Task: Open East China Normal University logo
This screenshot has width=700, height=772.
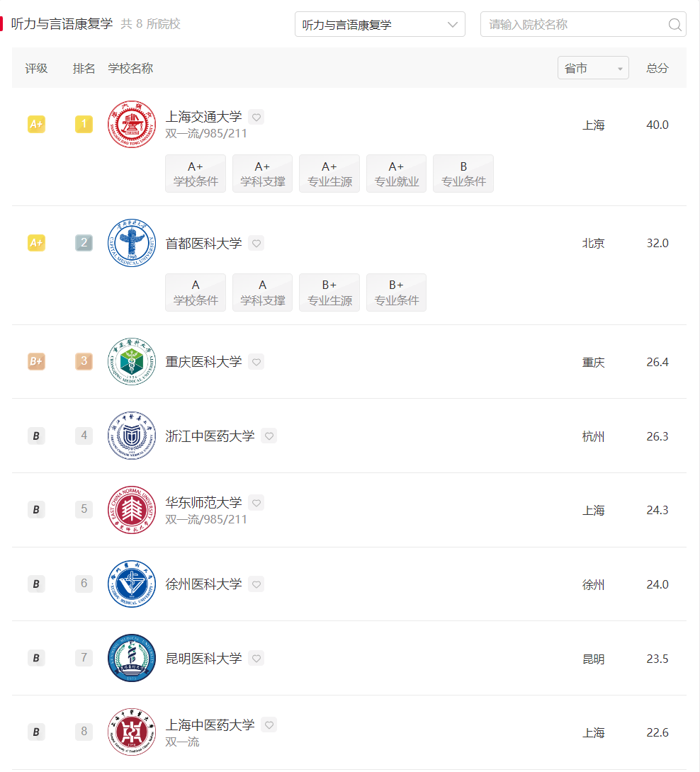Action: 132,510
